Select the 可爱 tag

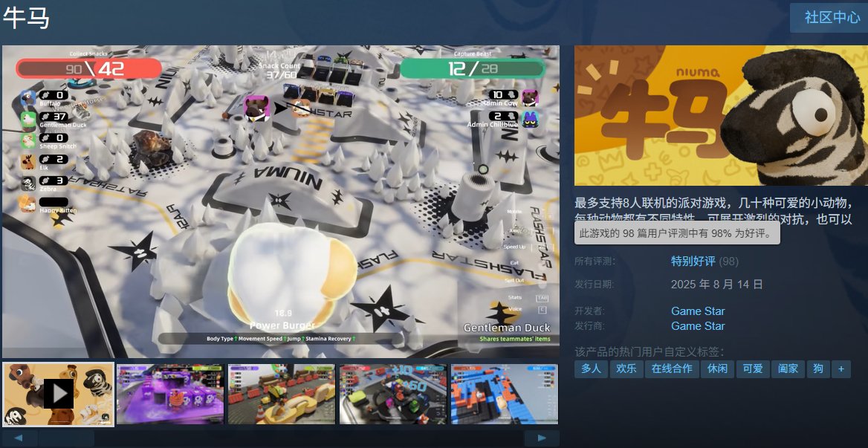(753, 369)
